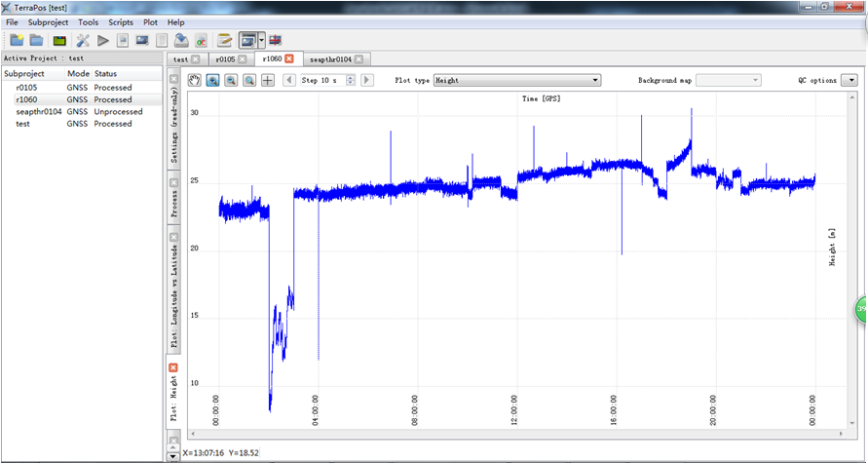Open the tools wrench and screwdriver icon
The height and width of the screenshot is (463, 868).
point(83,40)
